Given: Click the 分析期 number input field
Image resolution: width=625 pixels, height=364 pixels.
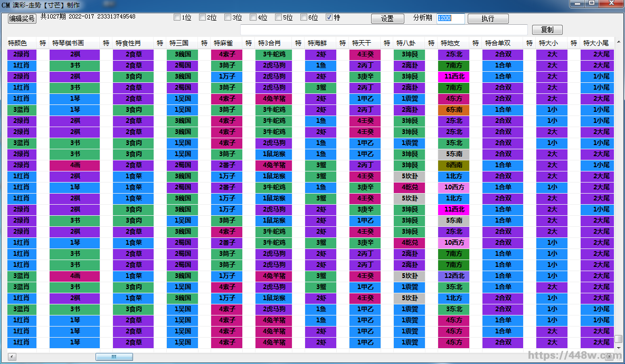Looking at the screenshot, I should (450, 18).
